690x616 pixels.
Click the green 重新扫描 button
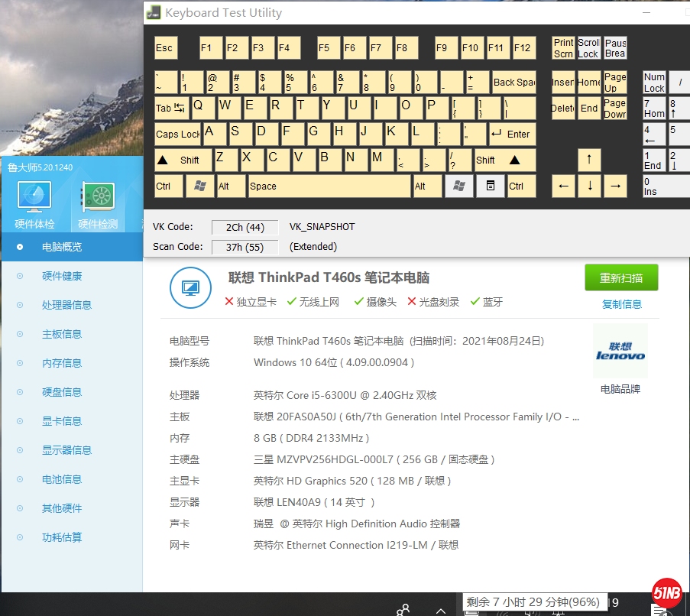pos(620,277)
